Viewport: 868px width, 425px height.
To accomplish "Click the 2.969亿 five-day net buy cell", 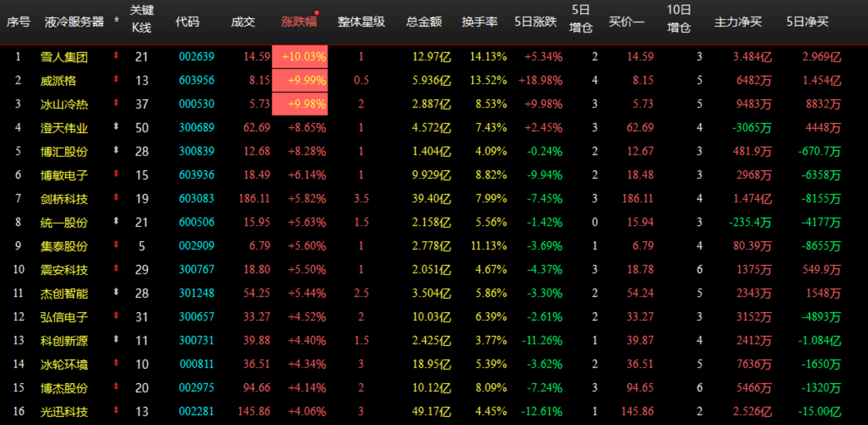I will pyautogui.click(x=822, y=57).
